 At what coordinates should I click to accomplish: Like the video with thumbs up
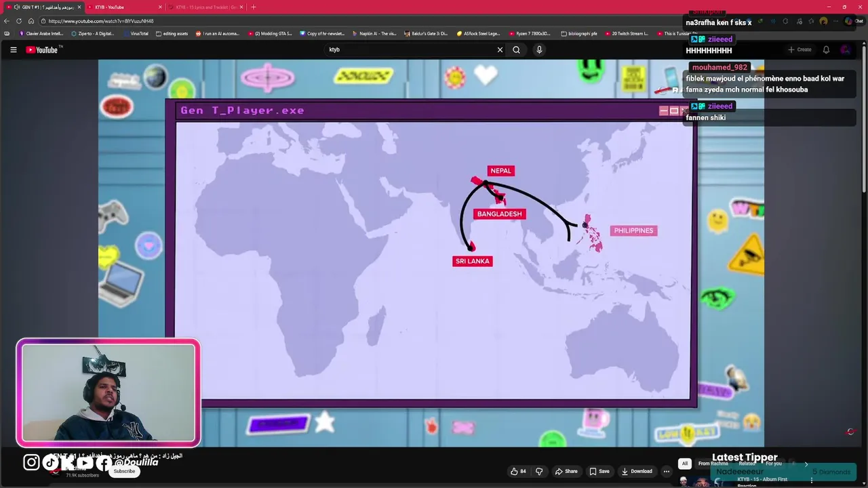point(518,471)
